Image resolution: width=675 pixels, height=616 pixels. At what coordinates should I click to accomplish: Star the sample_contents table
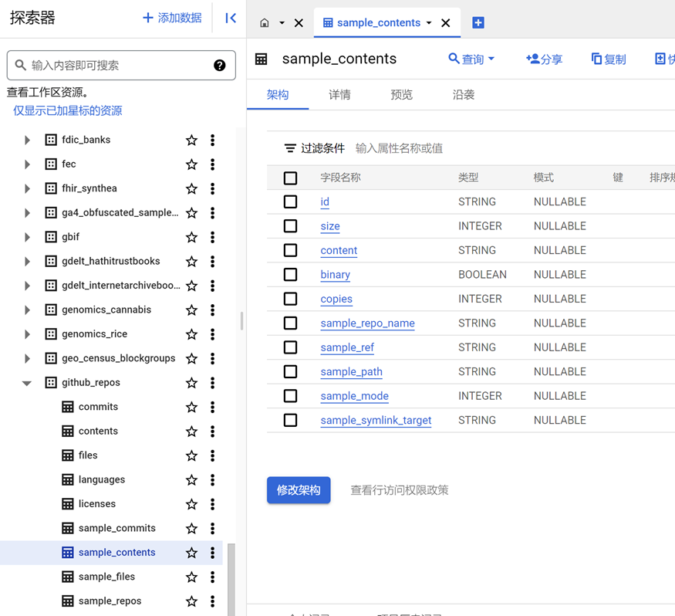(x=191, y=553)
